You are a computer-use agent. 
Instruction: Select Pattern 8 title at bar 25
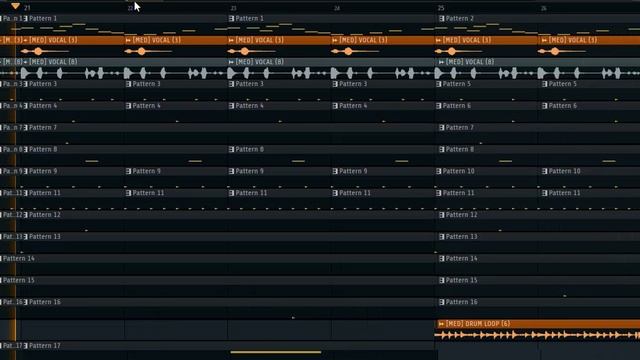tap(460, 149)
